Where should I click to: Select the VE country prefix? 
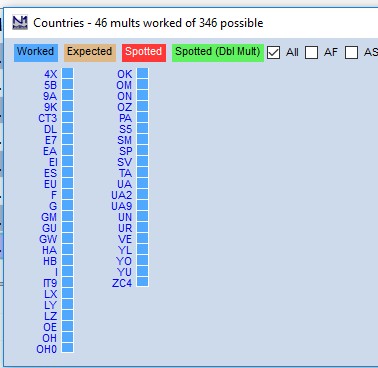125,239
